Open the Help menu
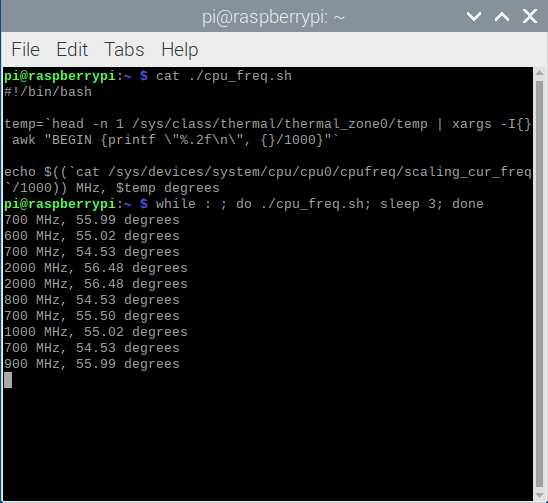This screenshot has width=548, height=503. pos(180,49)
